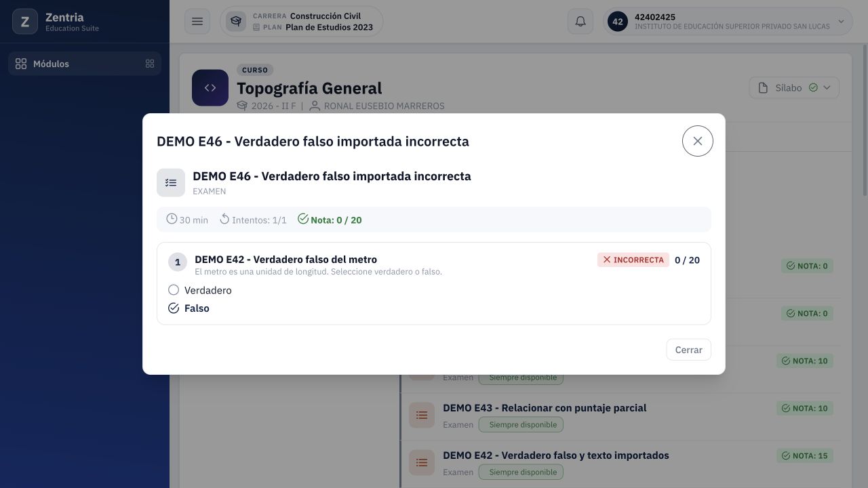The height and width of the screenshot is (488, 868).
Task: Click the Zentria logo icon
Action: click(25, 22)
